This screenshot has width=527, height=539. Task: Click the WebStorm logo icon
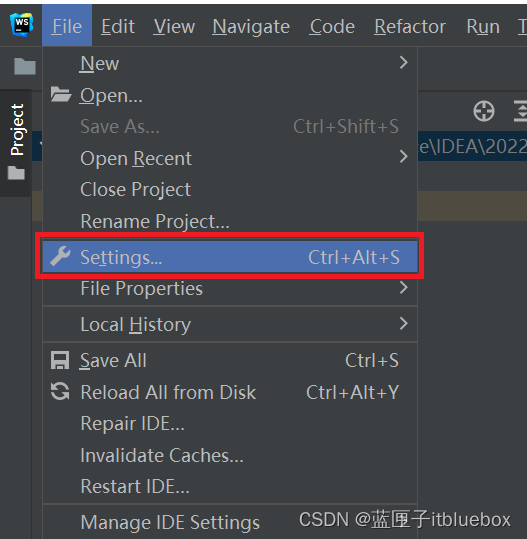click(21, 25)
